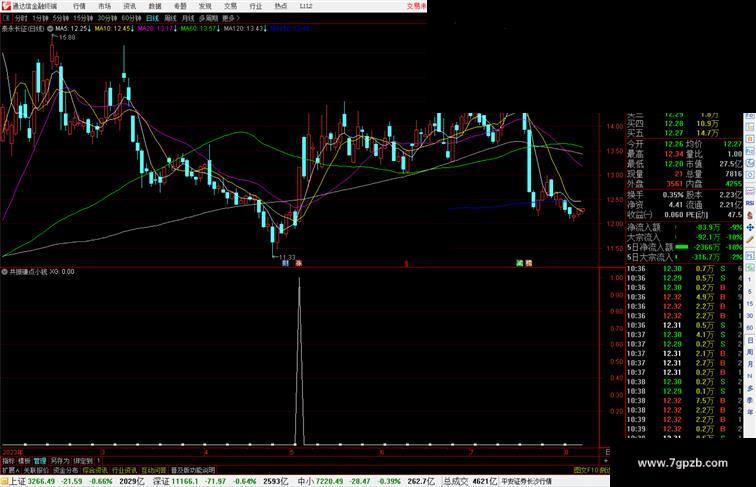
Task: Click the 图文F10 link
Action: point(586,470)
